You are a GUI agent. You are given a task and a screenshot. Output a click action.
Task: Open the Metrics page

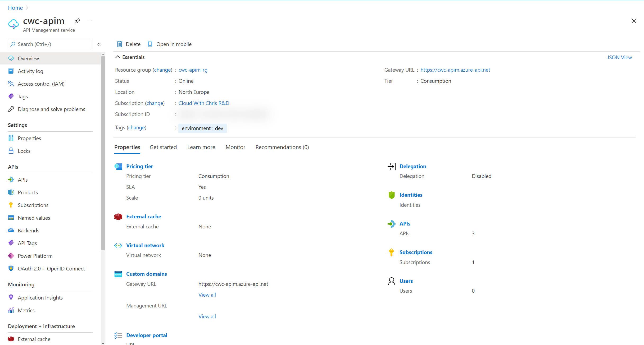[x=26, y=310]
